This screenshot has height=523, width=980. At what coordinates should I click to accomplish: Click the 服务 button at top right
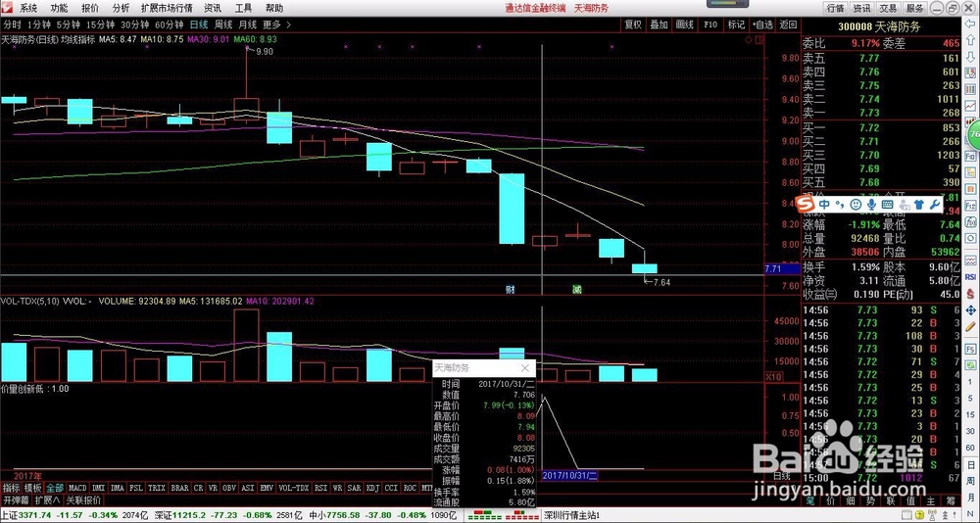(x=914, y=8)
